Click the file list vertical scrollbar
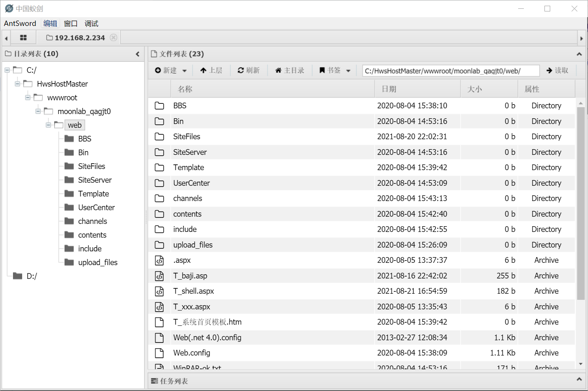This screenshot has width=588, height=391. [581, 203]
